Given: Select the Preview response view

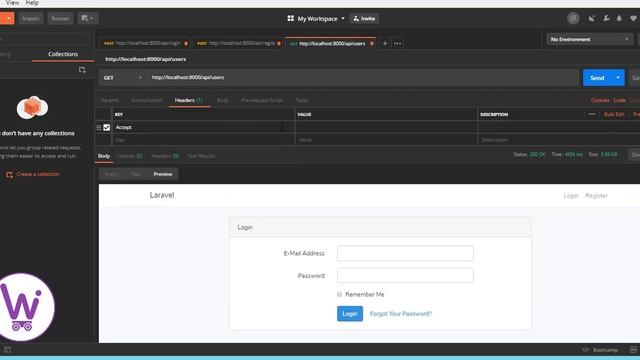Looking at the screenshot, I should (163, 174).
